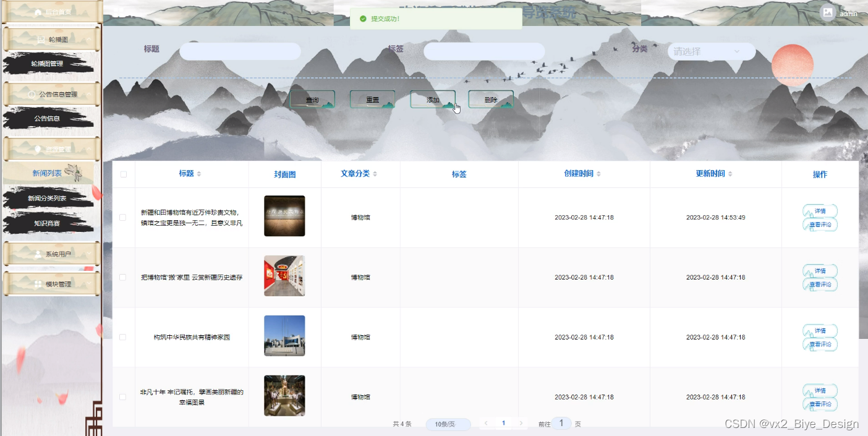Open cover thumbnail of 构筑中华民族 row
This screenshot has width=868, height=436.
click(284, 336)
